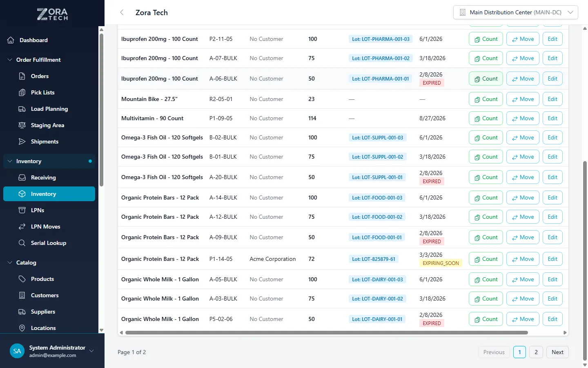Click the Load Planning truck icon
Image resolution: width=588 pixels, height=368 pixels.
coord(22,109)
